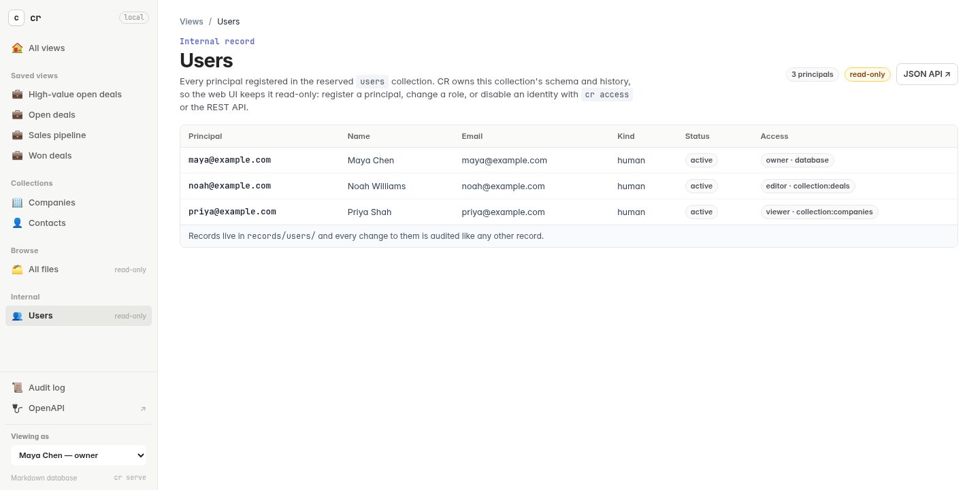Open the OpenAPI link

point(78,408)
